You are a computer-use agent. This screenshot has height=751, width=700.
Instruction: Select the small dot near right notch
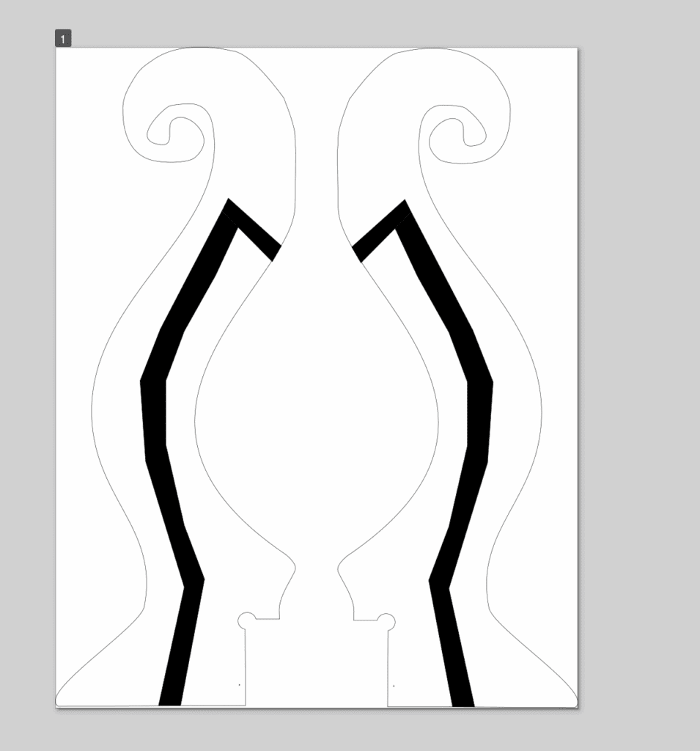[394, 686]
